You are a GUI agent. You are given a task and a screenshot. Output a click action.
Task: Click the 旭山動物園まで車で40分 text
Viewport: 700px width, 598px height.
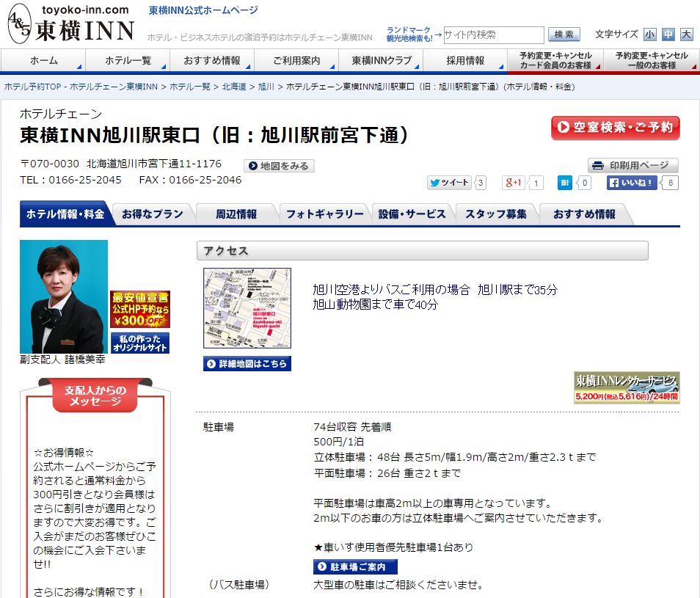[376, 305]
